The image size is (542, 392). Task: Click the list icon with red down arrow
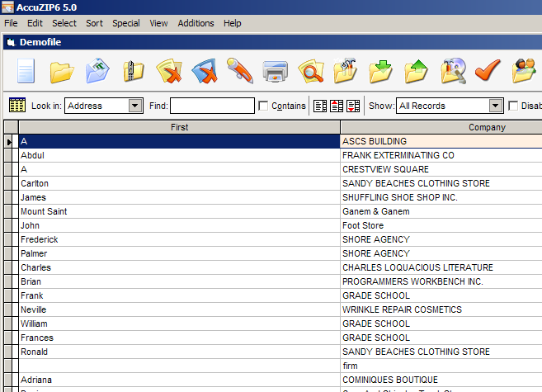(x=353, y=106)
